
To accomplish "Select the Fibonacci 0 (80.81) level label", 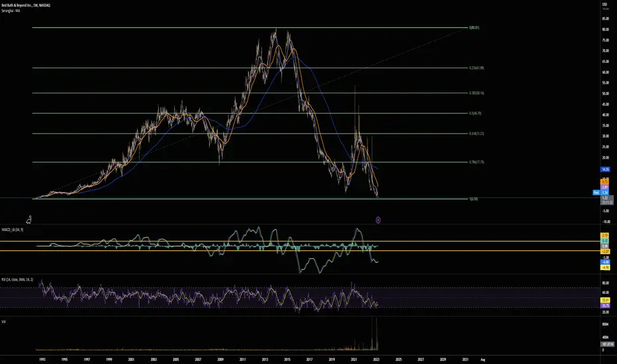I will [x=474, y=28].
